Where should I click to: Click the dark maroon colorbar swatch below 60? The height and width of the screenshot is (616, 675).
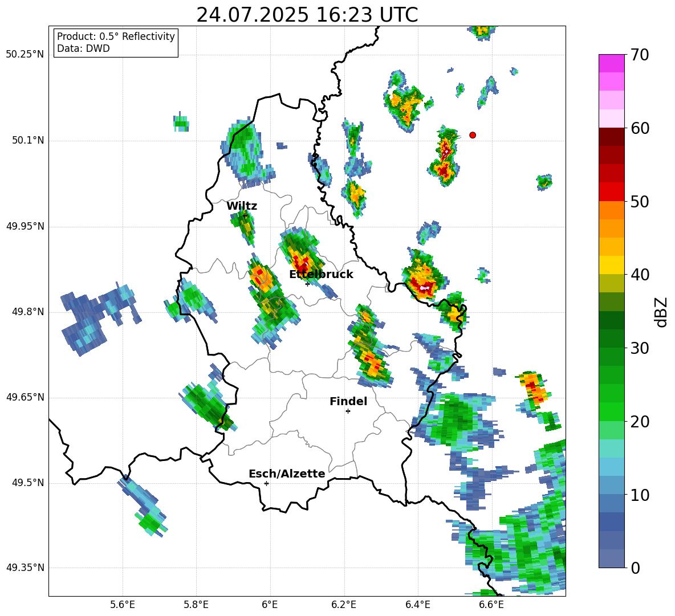(611, 137)
